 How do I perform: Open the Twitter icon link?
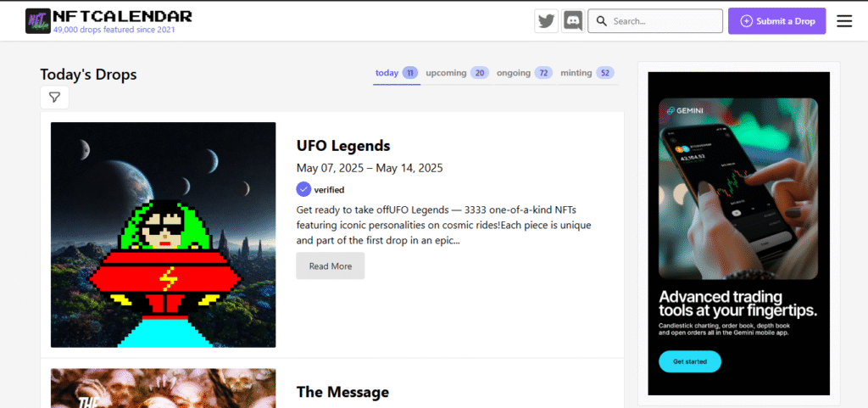coord(547,21)
